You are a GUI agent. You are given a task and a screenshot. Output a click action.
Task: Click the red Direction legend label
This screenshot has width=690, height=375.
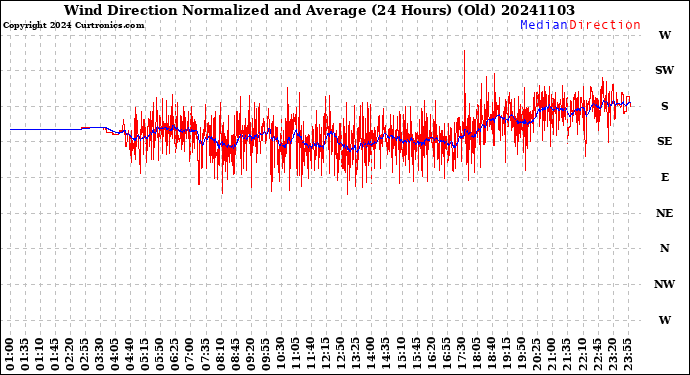pyautogui.click(x=604, y=25)
